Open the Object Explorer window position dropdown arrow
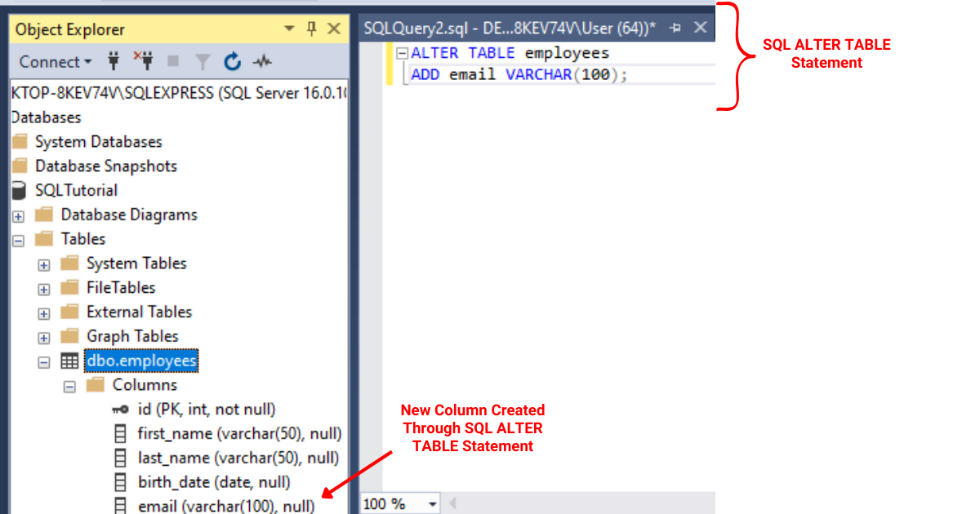Screen dimensions: 980x514 [x=289, y=29]
